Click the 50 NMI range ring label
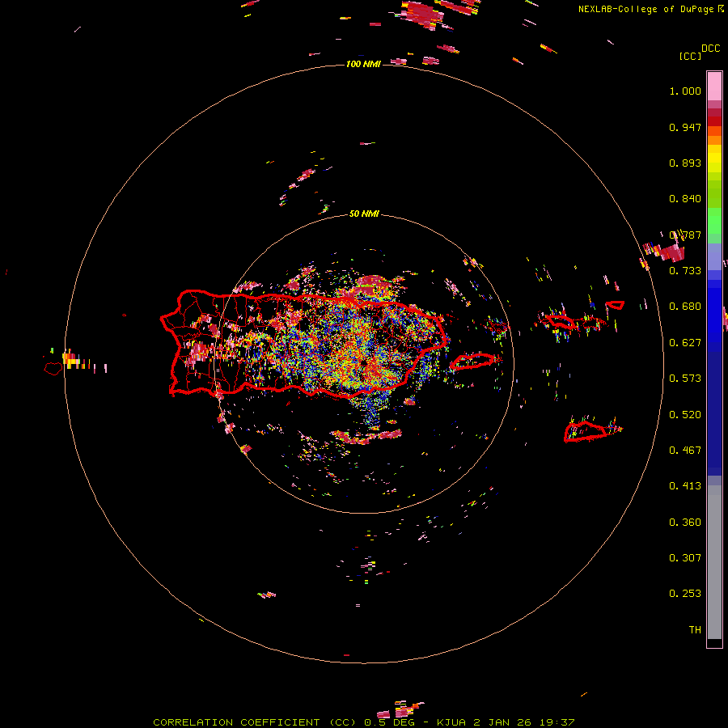728x728 pixels. point(364,214)
